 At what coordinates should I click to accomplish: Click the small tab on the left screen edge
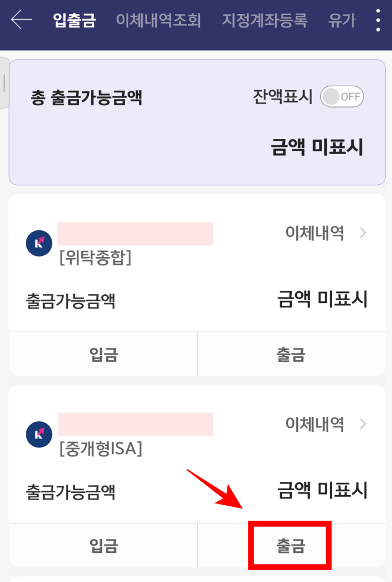pos(3,84)
